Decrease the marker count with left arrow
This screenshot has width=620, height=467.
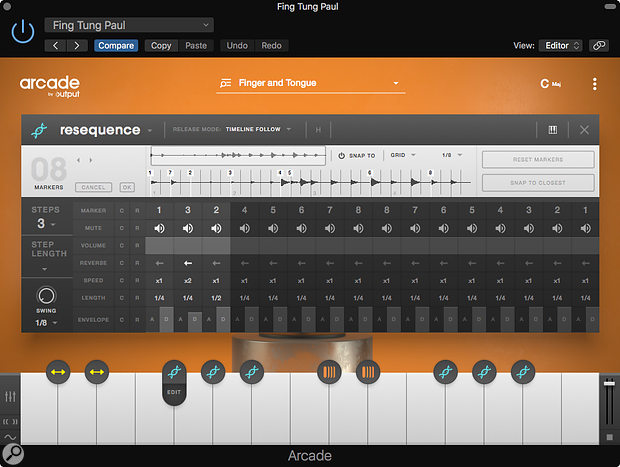[78, 160]
